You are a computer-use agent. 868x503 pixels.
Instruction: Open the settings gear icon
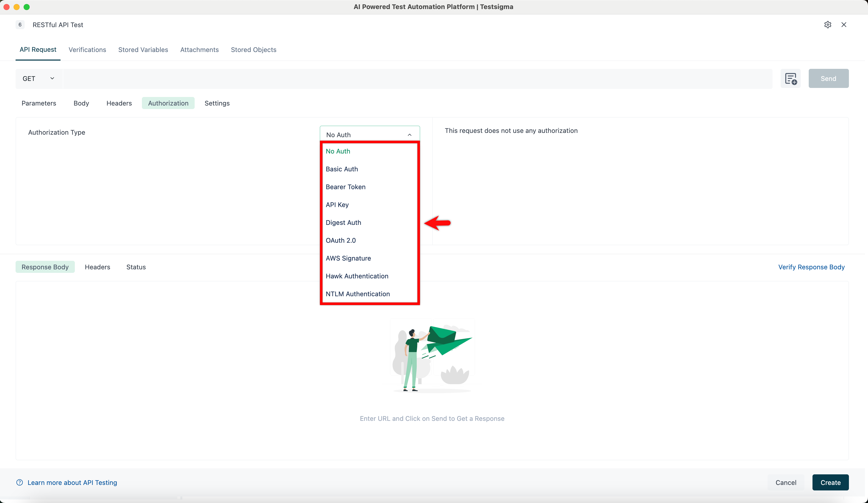pos(828,24)
